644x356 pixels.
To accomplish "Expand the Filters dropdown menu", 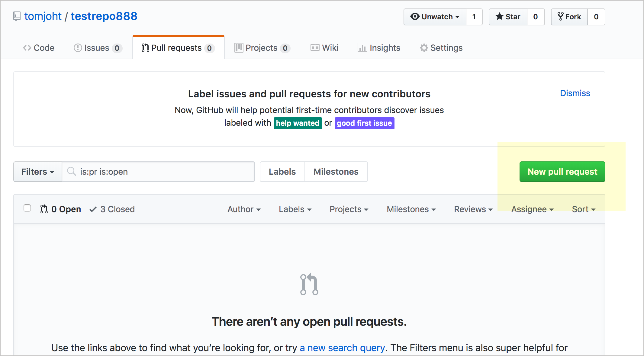I will point(37,171).
